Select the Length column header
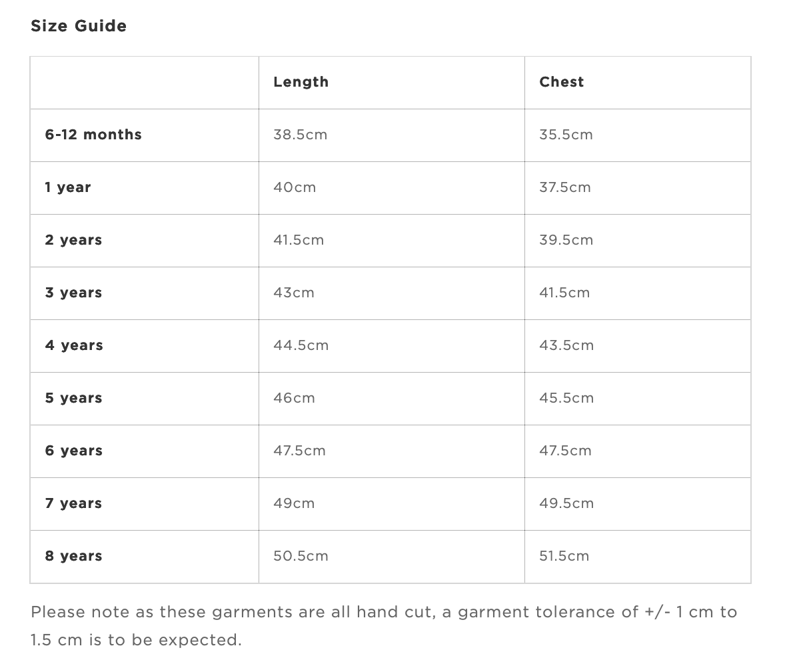The height and width of the screenshot is (672, 805). click(301, 82)
